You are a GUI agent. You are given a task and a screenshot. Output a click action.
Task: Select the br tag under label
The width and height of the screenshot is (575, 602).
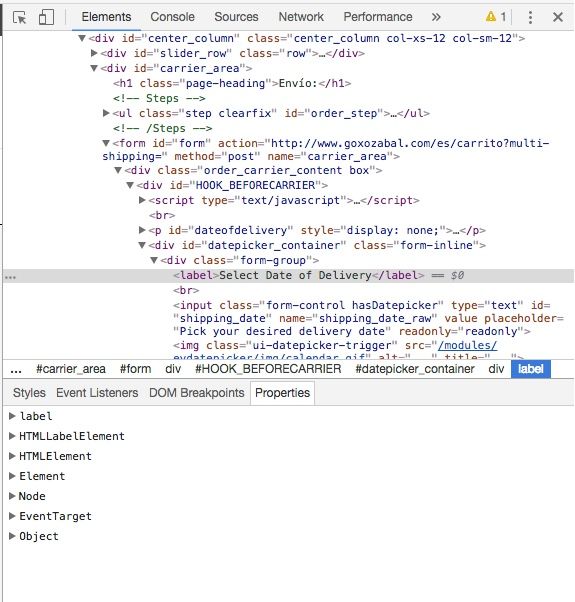tap(186, 290)
